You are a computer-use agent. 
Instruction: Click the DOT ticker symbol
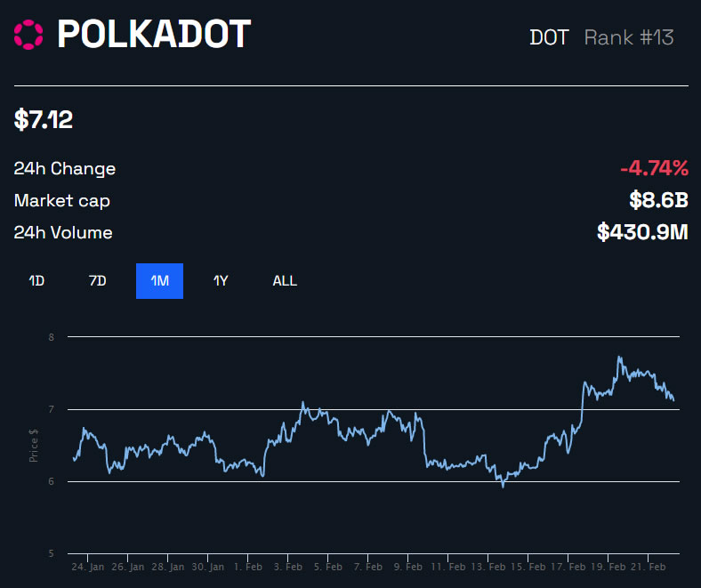(549, 37)
